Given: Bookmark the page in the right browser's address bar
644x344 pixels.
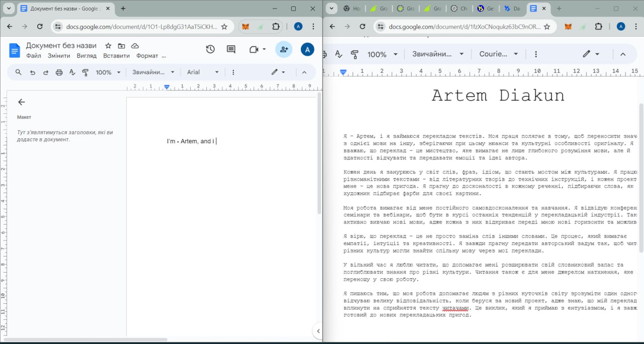Looking at the screenshot, I should click(x=547, y=27).
